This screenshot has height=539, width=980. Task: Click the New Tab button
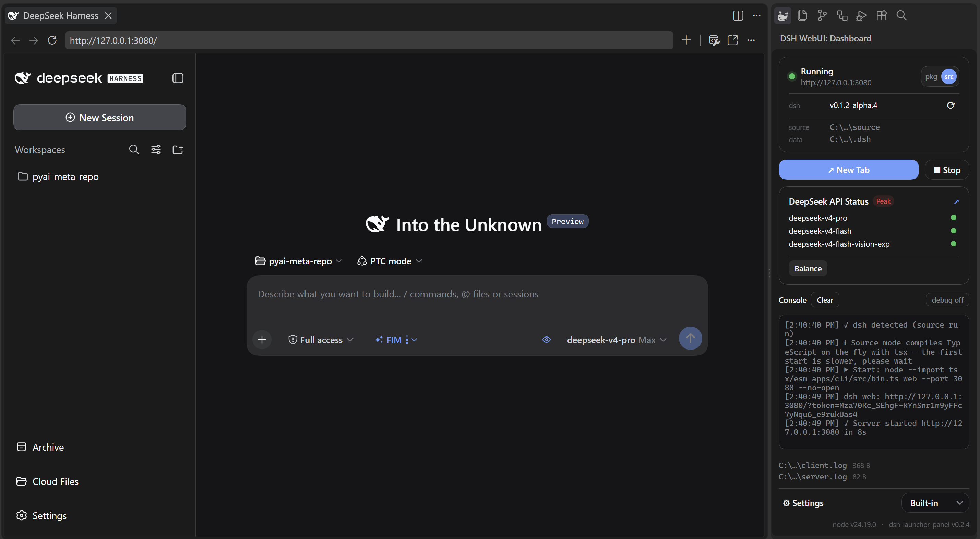pyautogui.click(x=848, y=170)
